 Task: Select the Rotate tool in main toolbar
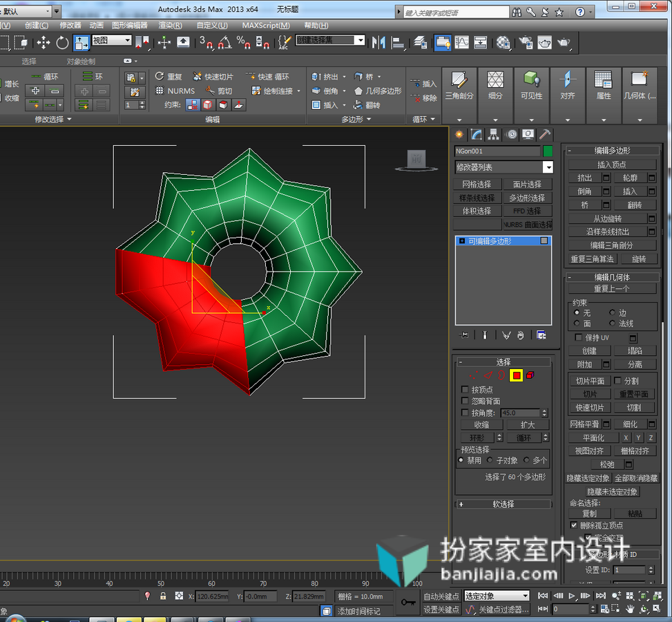click(x=63, y=42)
